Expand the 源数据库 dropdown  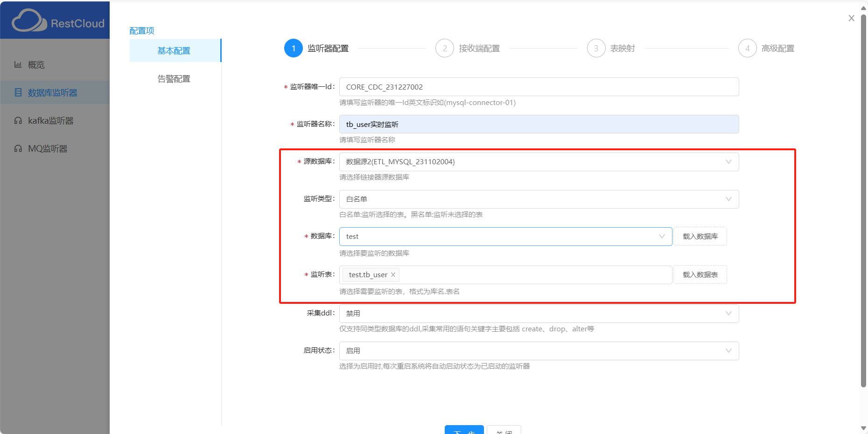[539, 161]
